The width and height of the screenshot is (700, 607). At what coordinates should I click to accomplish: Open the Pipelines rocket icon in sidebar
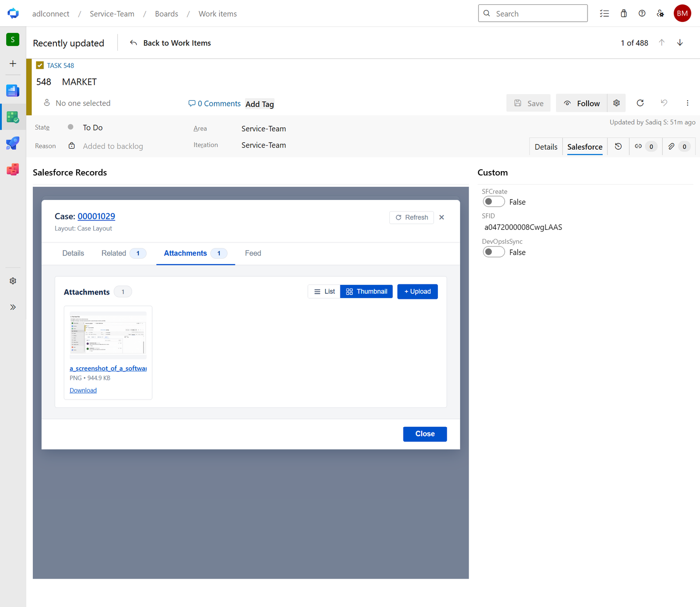[x=13, y=143]
